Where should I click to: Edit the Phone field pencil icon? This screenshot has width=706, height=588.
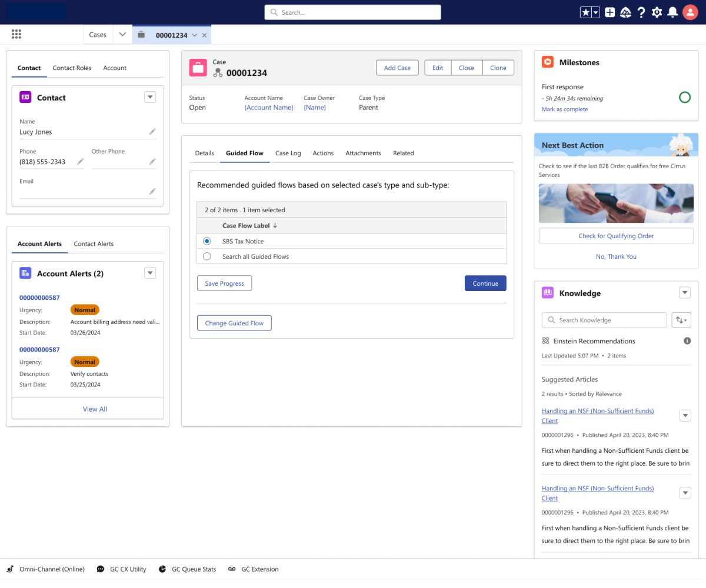pyautogui.click(x=80, y=162)
